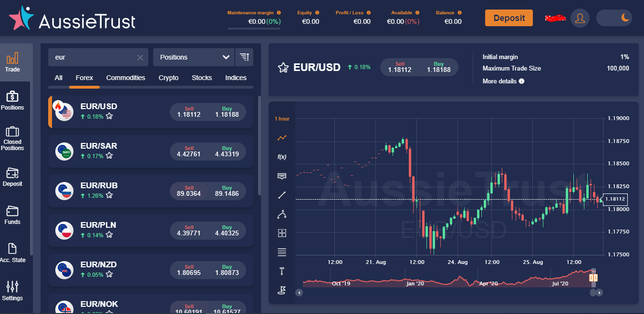This screenshot has height=314, width=644.
Task: Select the EUR/PLN instrument name
Action: (98, 225)
